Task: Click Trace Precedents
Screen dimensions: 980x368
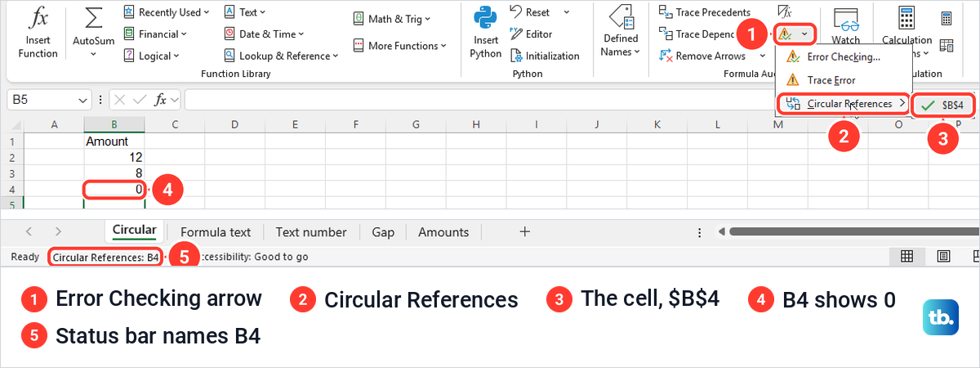Action: click(x=704, y=12)
